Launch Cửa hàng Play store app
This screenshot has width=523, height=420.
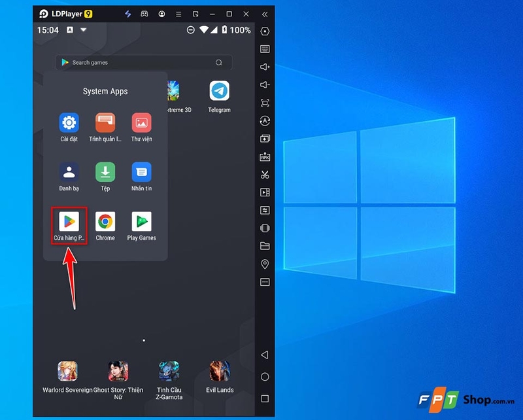(69, 221)
